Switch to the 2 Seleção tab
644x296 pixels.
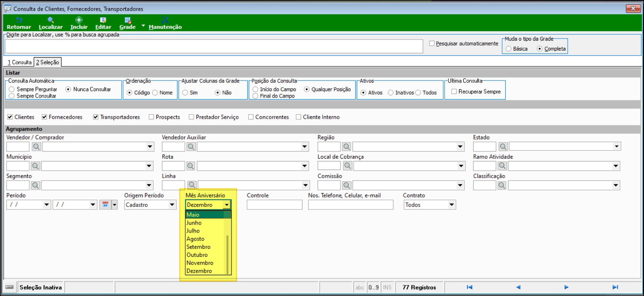48,62
